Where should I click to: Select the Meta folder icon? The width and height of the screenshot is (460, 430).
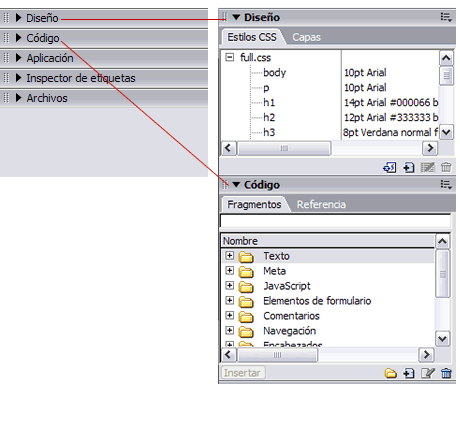point(246,272)
